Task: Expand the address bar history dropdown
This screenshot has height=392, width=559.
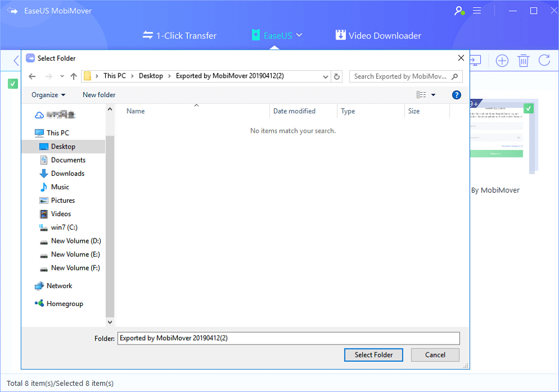Action: pyautogui.click(x=325, y=77)
